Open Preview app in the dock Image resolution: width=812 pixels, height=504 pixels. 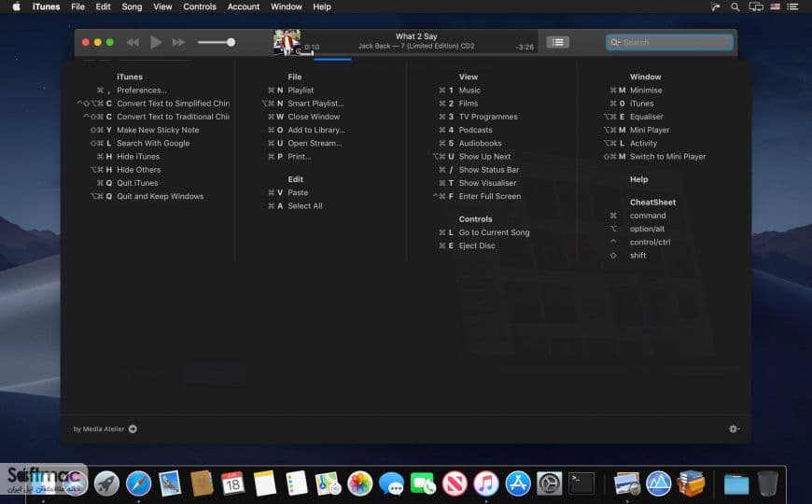pos(627,483)
